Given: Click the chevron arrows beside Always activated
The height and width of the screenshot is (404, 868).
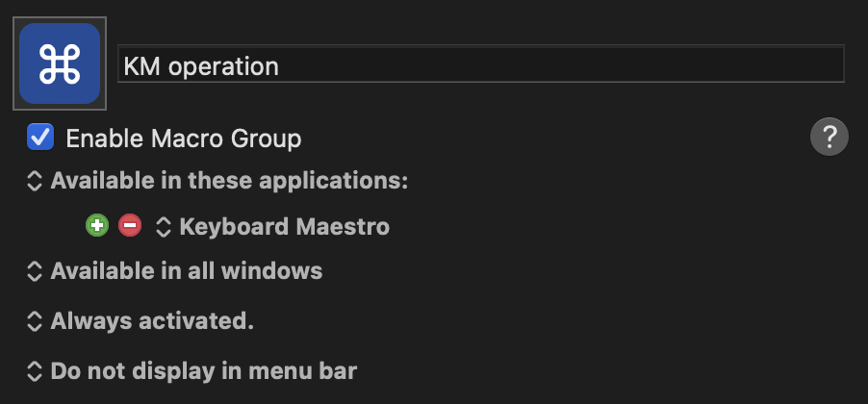Looking at the screenshot, I should point(35,321).
